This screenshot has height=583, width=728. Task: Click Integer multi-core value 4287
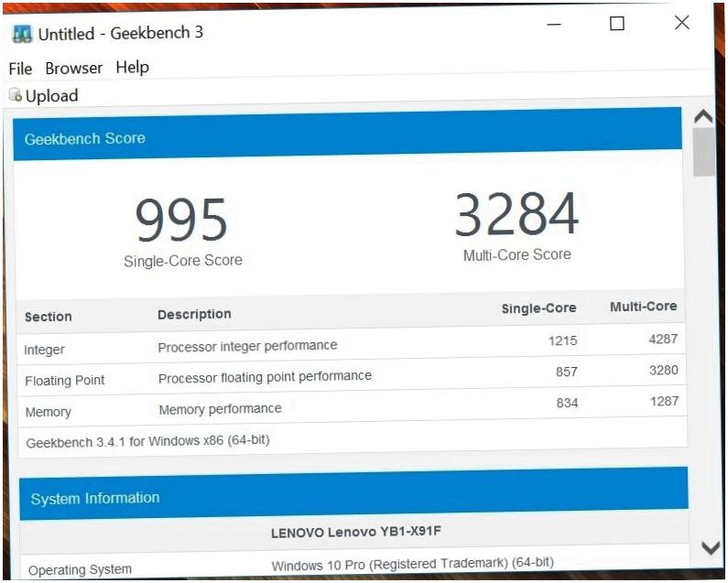point(663,339)
